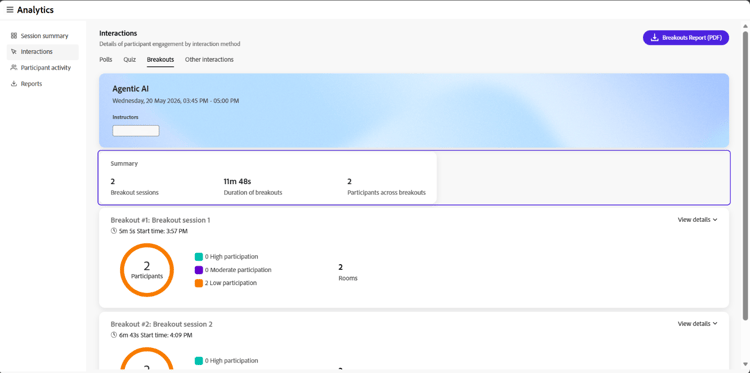Click '2 Low participation' legend text

pos(231,283)
